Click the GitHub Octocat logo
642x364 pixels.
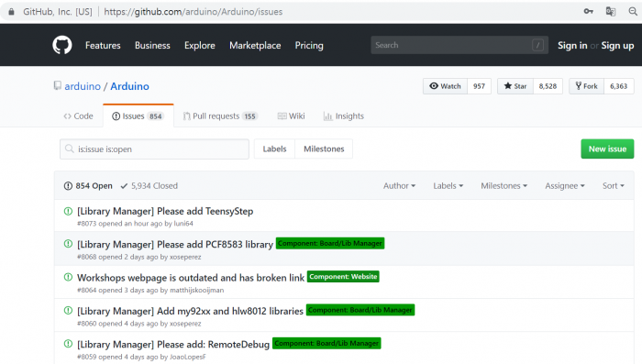coord(62,45)
